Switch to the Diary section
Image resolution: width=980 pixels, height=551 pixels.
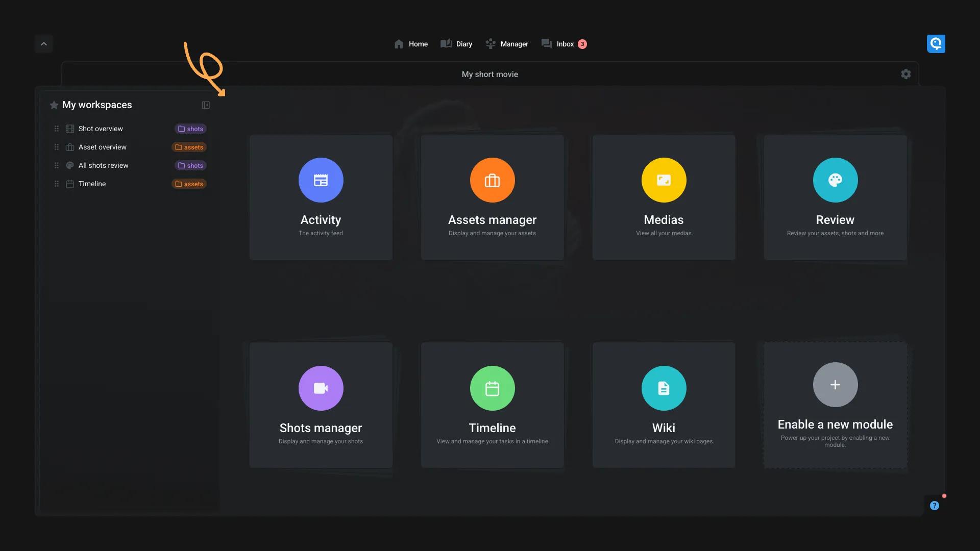[456, 44]
